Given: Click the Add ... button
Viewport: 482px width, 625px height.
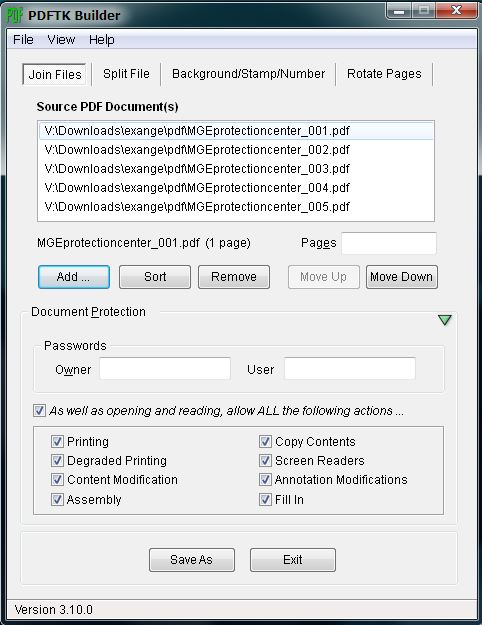Looking at the screenshot, I should (74, 277).
